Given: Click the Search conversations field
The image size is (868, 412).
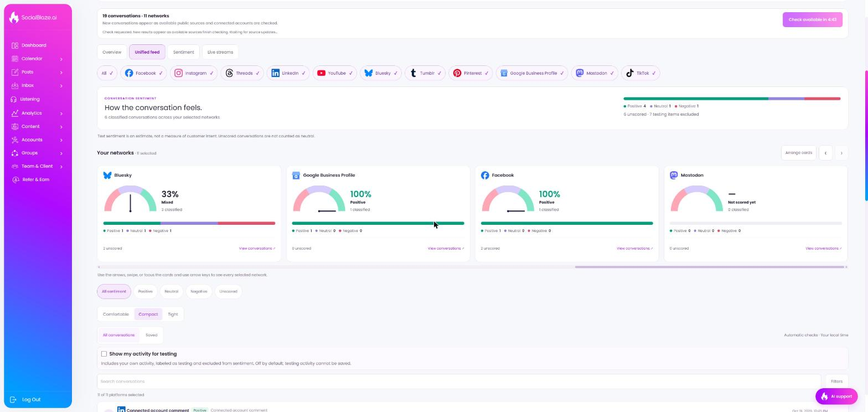Looking at the screenshot, I should coord(459,382).
